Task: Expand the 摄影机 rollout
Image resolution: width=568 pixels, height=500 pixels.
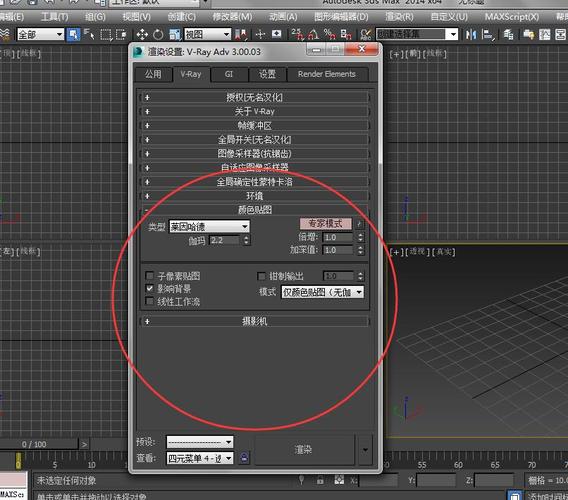Action: 254,321
